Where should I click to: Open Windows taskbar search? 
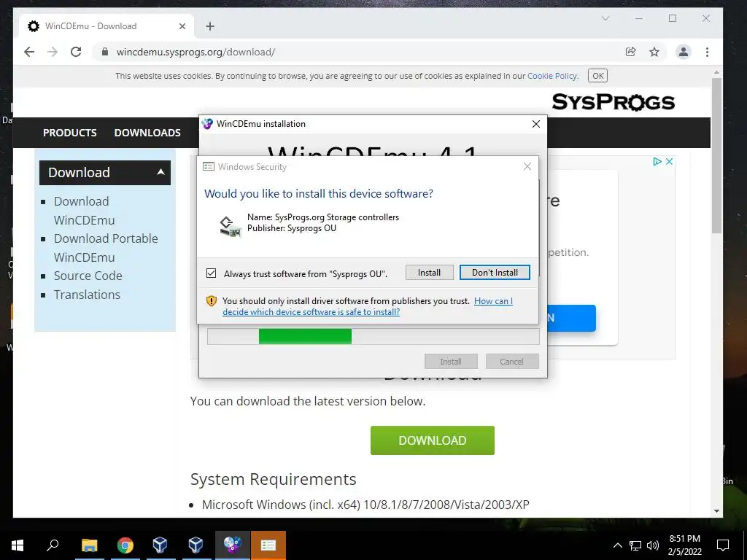click(x=53, y=545)
